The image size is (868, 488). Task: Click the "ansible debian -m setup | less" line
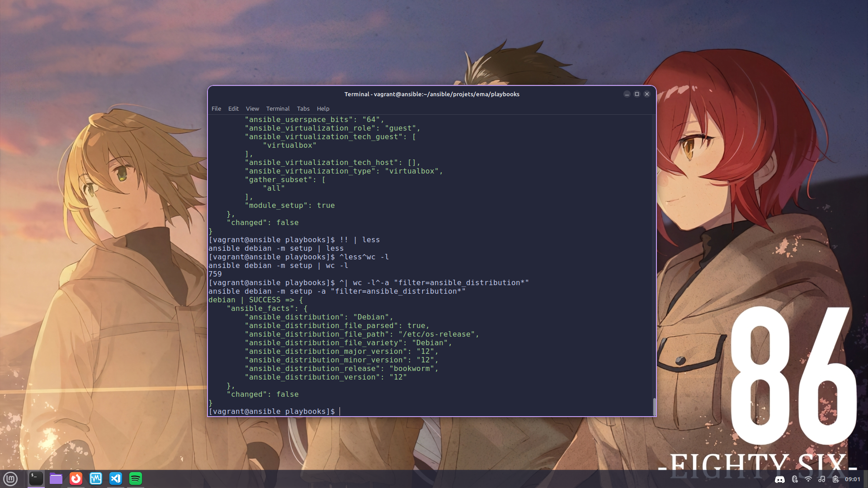click(x=276, y=248)
